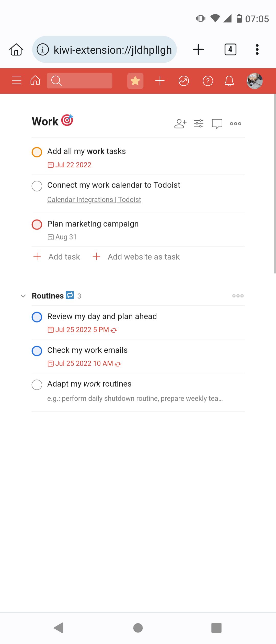Click 'Add website as task'
Viewport: 276px width, 644px height.
pyautogui.click(x=143, y=257)
